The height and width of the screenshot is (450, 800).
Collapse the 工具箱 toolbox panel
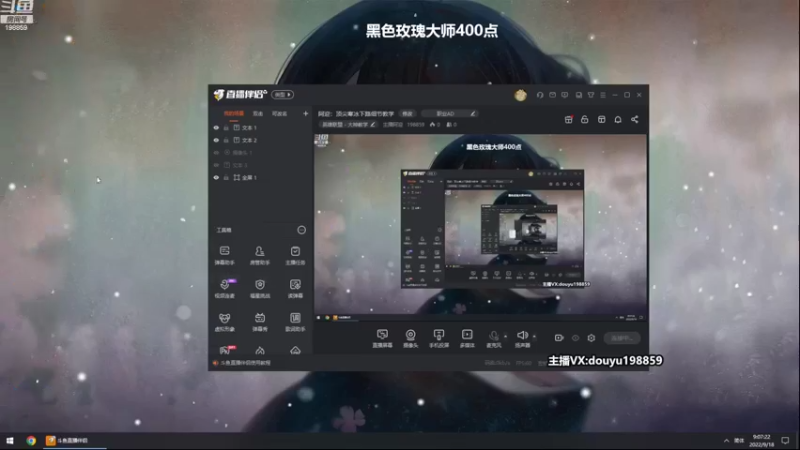point(302,230)
